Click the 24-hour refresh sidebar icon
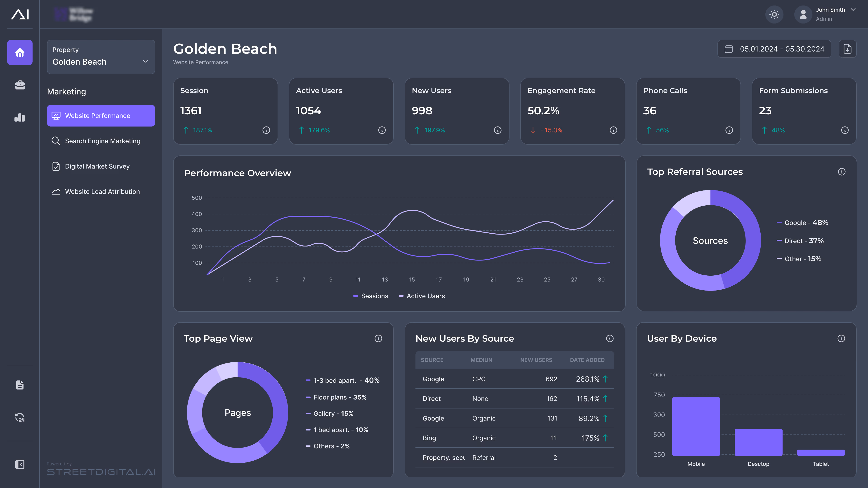The height and width of the screenshot is (488, 868). tap(20, 417)
